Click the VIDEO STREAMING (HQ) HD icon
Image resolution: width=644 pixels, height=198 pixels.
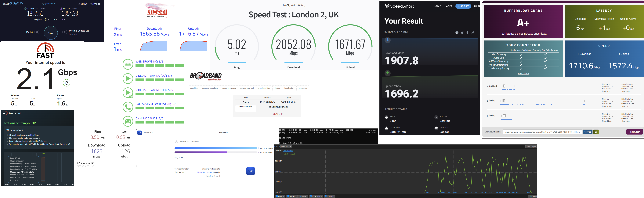click(x=128, y=93)
